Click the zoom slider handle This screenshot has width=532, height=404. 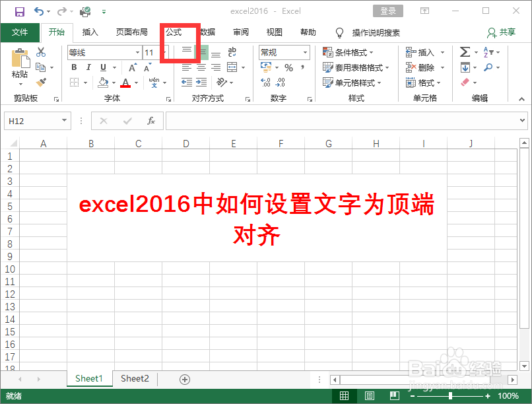pyautogui.click(x=450, y=395)
